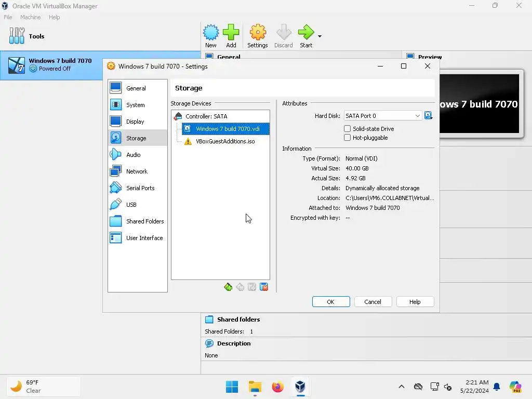Open the Audio settings category
The image size is (532, 399).
pos(137,155)
